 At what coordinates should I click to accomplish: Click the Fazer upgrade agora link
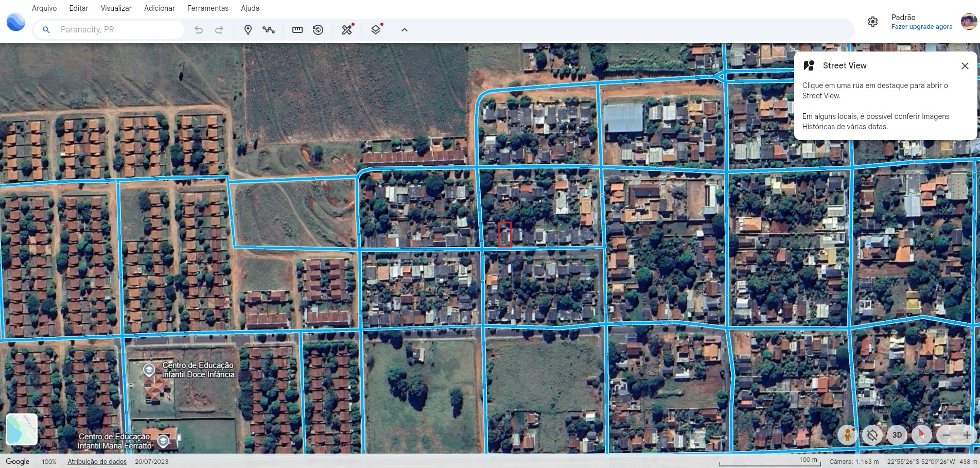pos(921,27)
